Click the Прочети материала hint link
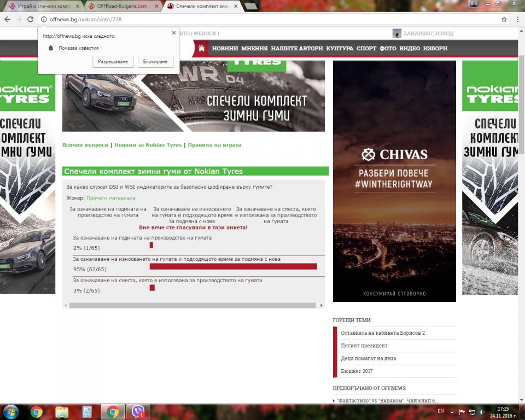The image size is (525, 420). click(x=110, y=198)
